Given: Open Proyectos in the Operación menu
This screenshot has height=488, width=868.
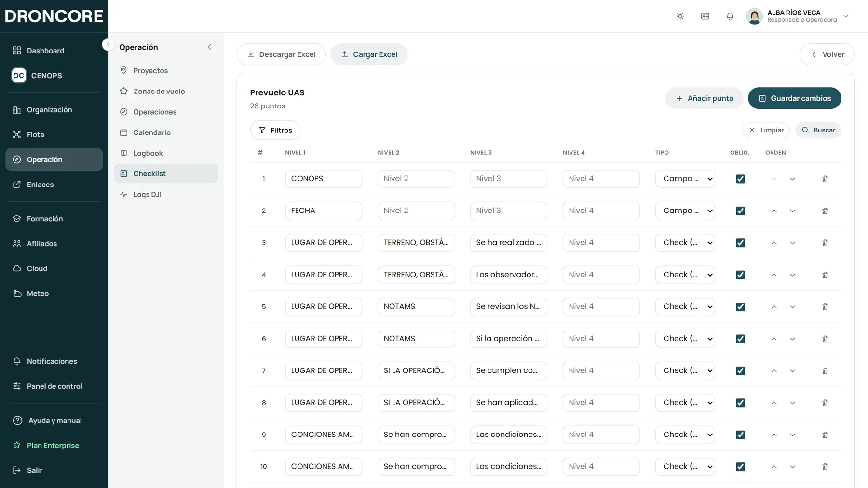Looking at the screenshot, I should click(x=166, y=70).
